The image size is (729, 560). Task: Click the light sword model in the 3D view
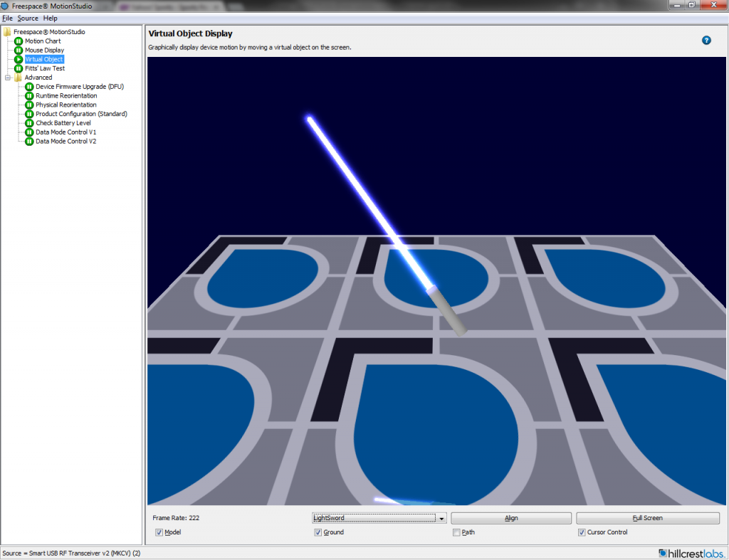386,226
